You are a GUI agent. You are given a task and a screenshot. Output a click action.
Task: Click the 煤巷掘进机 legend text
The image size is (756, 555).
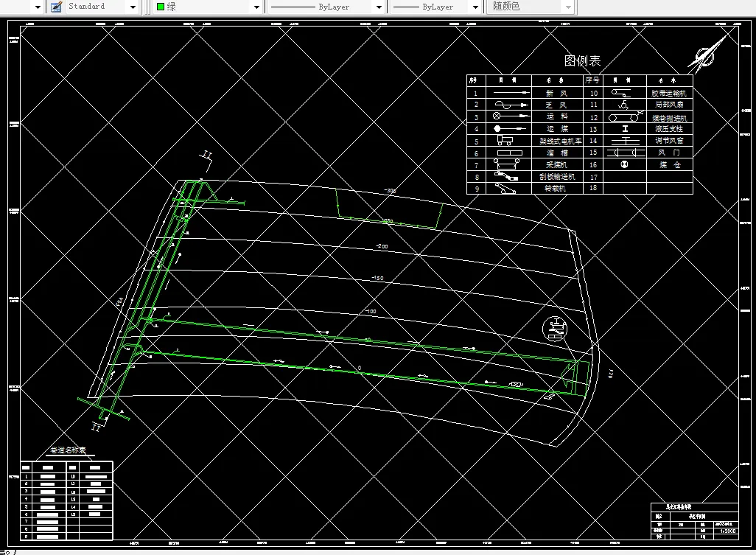coord(670,118)
